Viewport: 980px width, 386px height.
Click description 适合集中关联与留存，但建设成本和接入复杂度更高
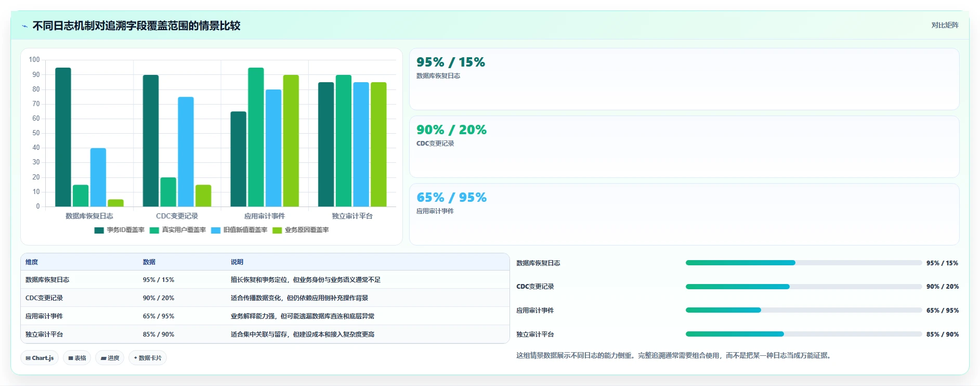coord(303,334)
